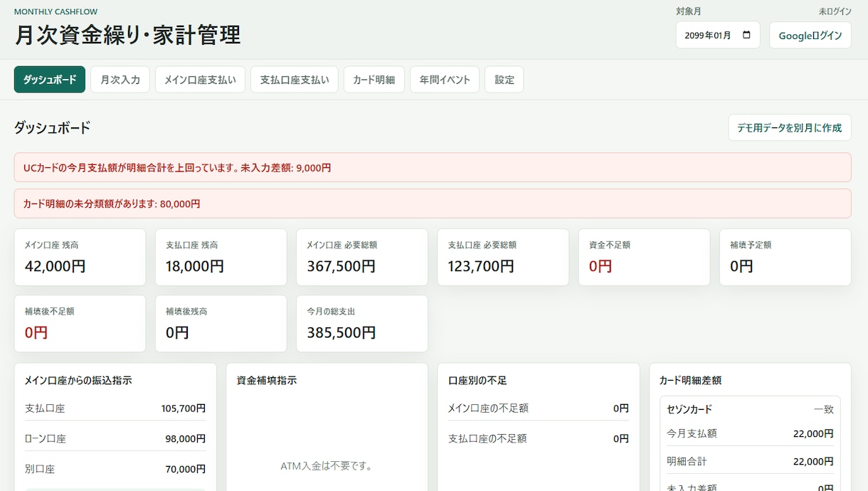Viewport: 868px width, 491px height.
Task: Click the 補填後残高 card
Action: [221, 324]
